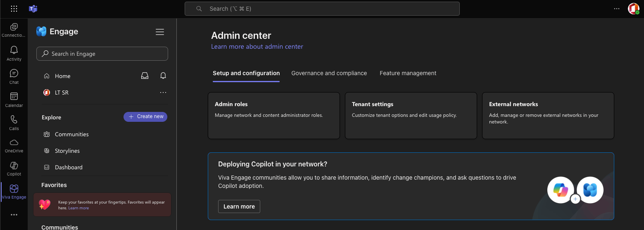The height and width of the screenshot is (230, 644).
Task: Open Engage notifications bell icon
Action: click(163, 76)
